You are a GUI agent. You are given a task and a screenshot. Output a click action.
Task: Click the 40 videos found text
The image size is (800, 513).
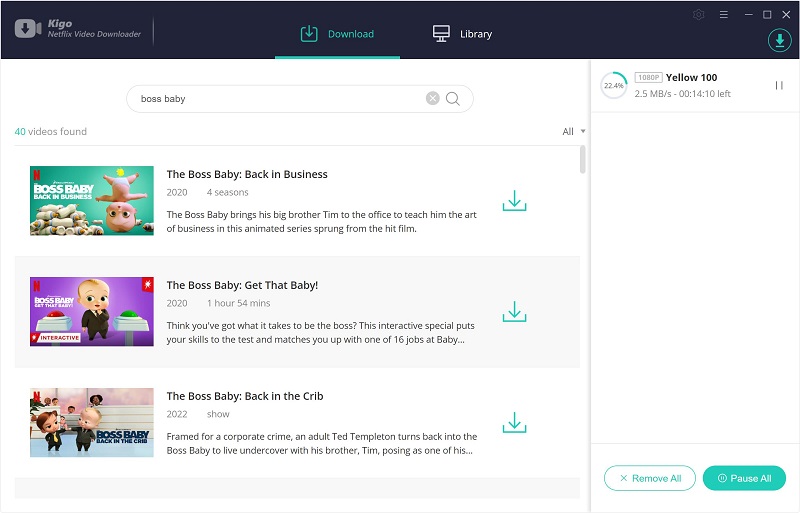point(51,131)
